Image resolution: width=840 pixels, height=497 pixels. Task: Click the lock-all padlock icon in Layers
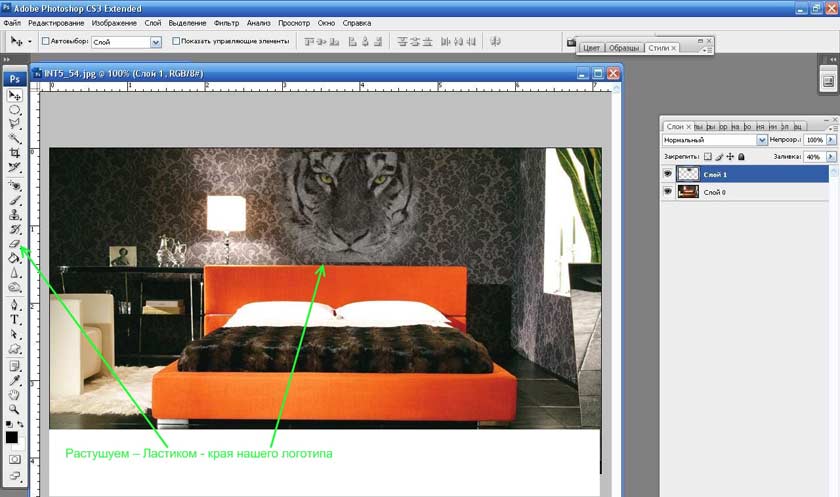pyautogui.click(x=740, y=157)
